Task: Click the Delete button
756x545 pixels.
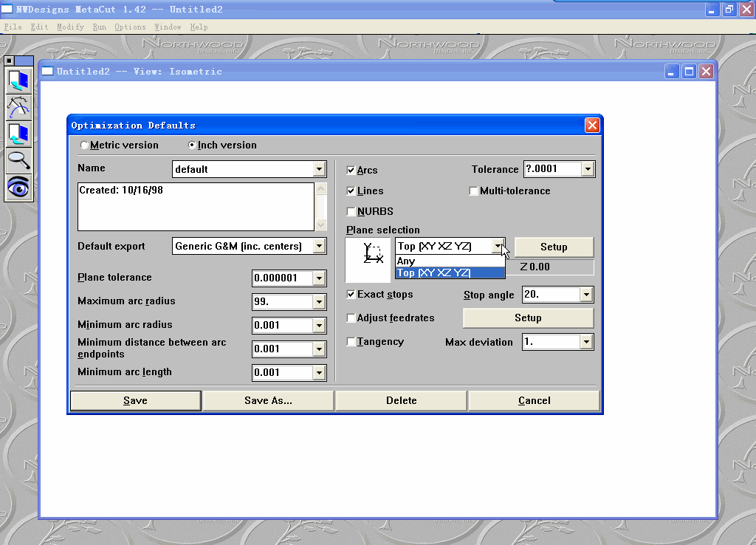Action: click(401, 401)
